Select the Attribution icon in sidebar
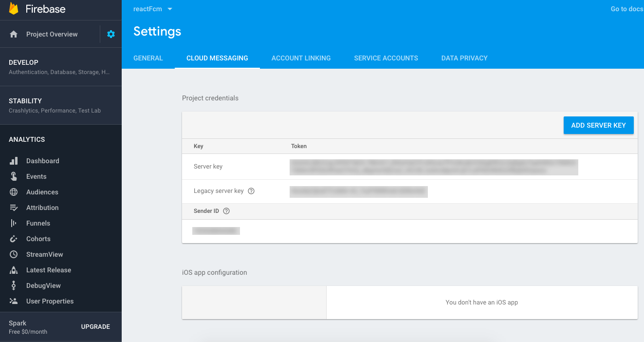Image resolution: width=644 pixels, height=342 pixels. (x=14, y=208)
